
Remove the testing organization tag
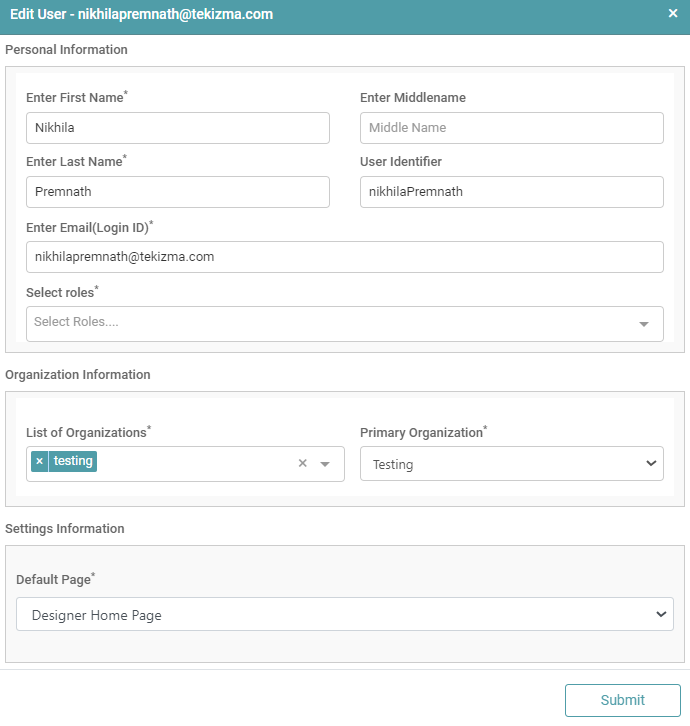click(39, 461)
